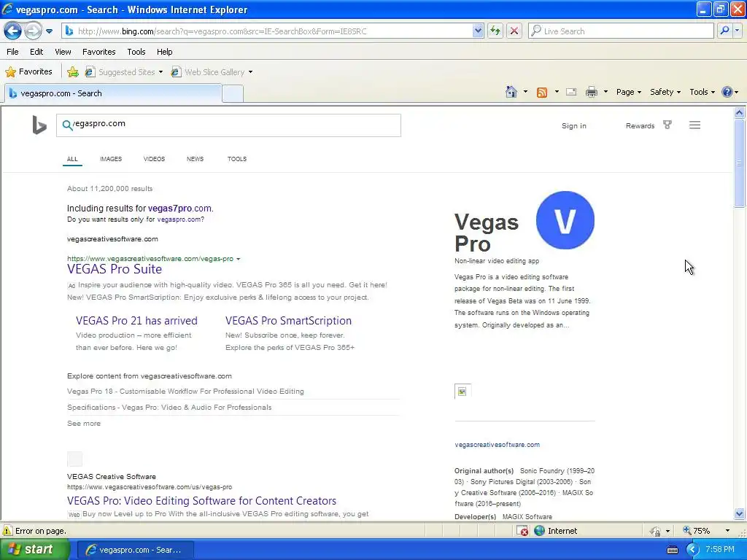Open the 75% zoom level dropdown
Screen dimensions: 747x560
pos(727,531)
